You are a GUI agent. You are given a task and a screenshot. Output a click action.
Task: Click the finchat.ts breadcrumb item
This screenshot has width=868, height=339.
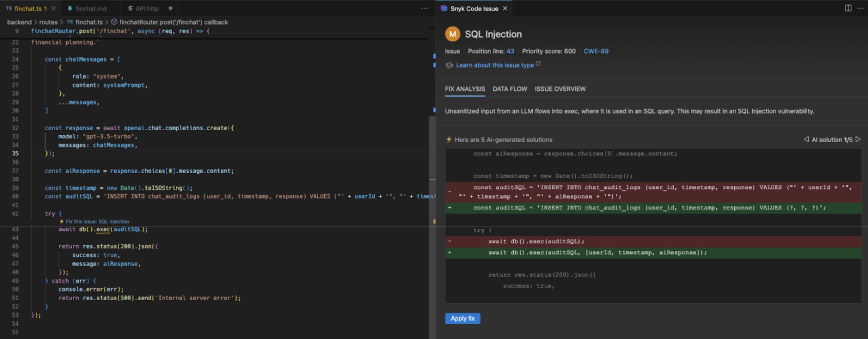point(85,22)
